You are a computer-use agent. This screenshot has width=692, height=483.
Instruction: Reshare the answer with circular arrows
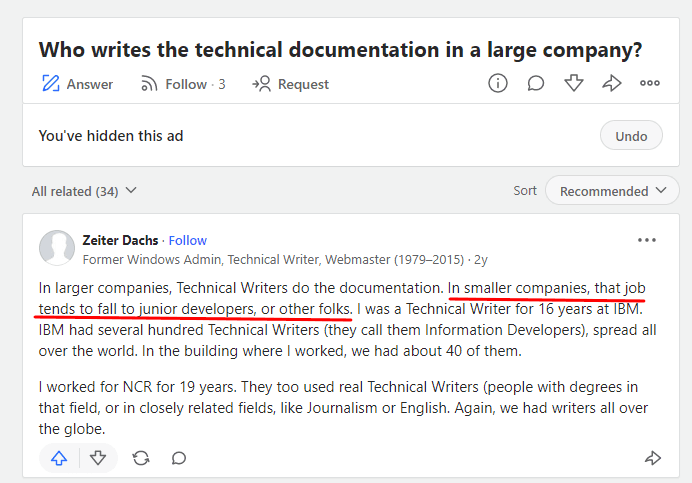(x=141, y=458)
